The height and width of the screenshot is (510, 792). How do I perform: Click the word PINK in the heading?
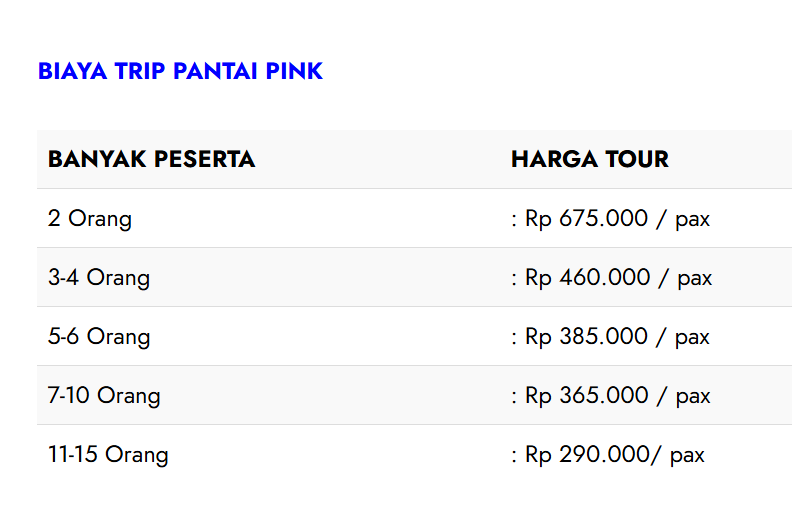click(x=294, y=71)
